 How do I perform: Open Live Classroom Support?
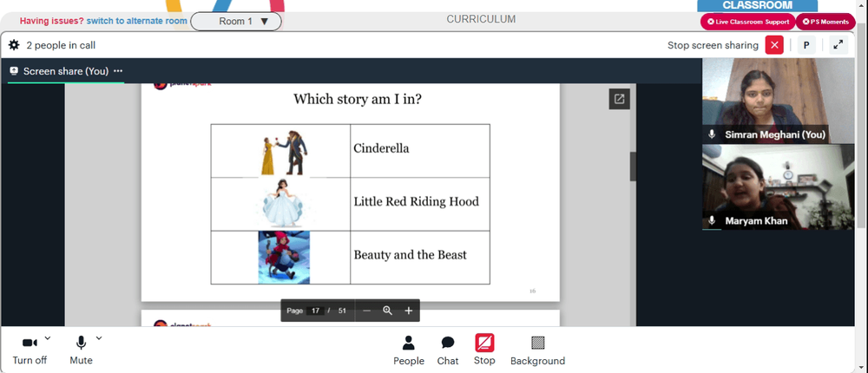point(748,22)
